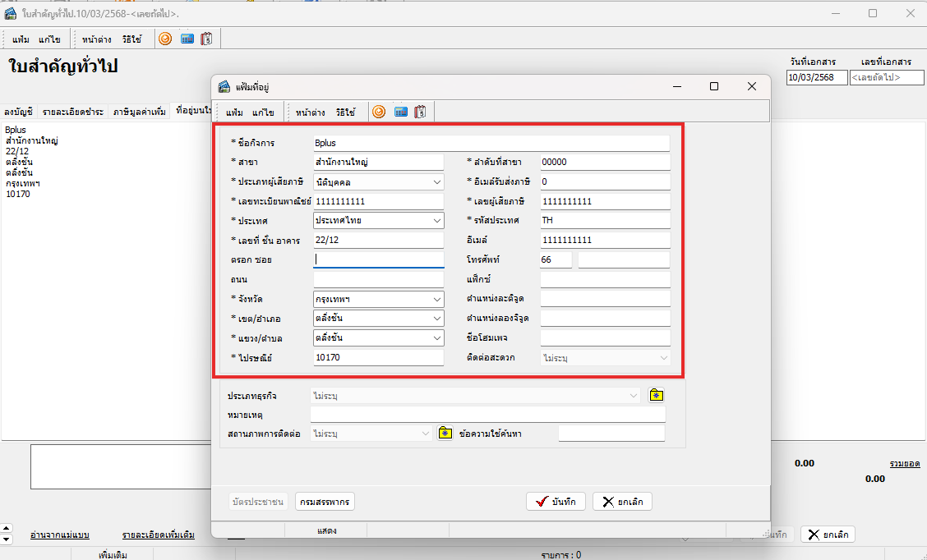
Task: Click the yellow folder icon beside สถานภาพการติดต่อ
Action: [x=445, y=433]
